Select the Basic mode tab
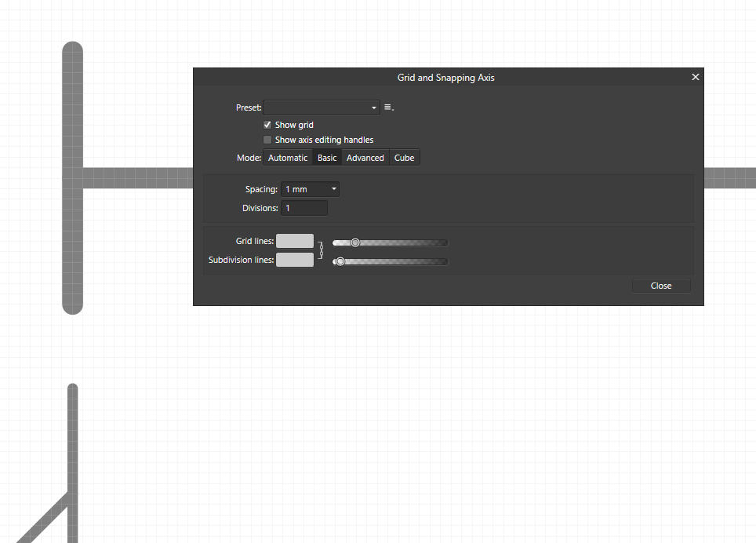 tap(327, 158)
